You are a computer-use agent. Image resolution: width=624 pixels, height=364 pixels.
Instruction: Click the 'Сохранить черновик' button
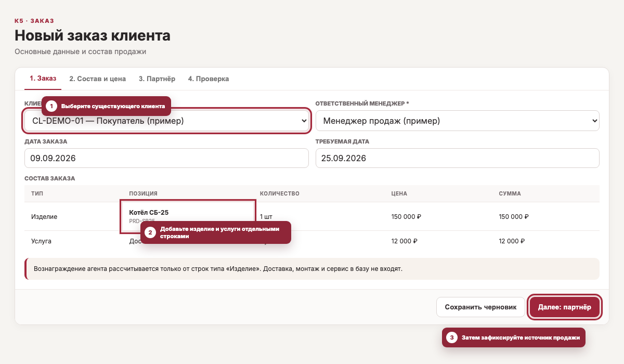point(481,307)
